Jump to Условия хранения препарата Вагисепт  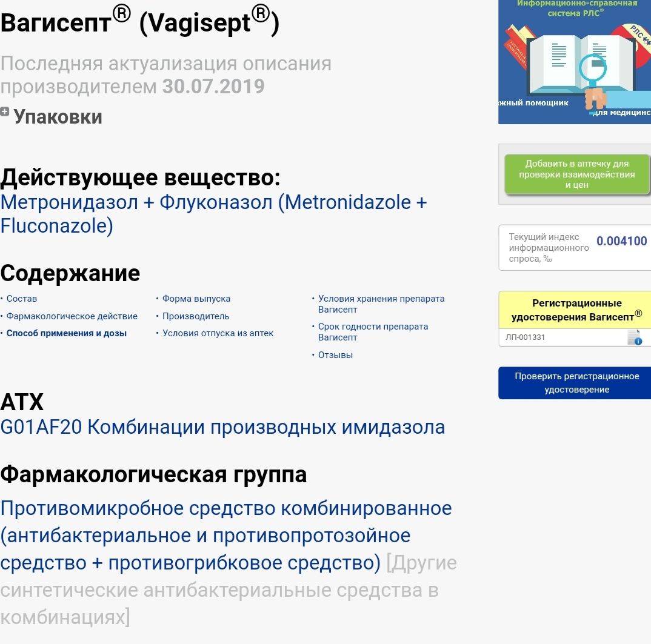coord(381,304)
